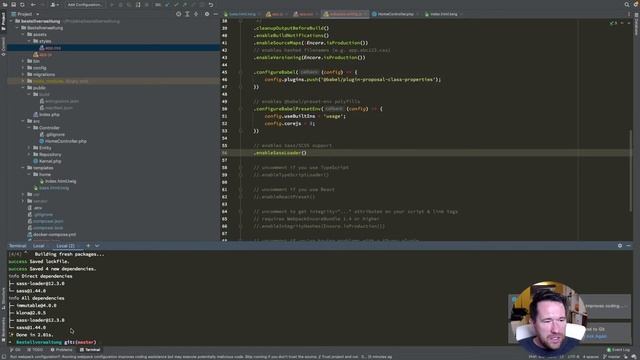The image size is (640, 360).
Task: Open terminal panel gear settings
Action: coord(620,246)
